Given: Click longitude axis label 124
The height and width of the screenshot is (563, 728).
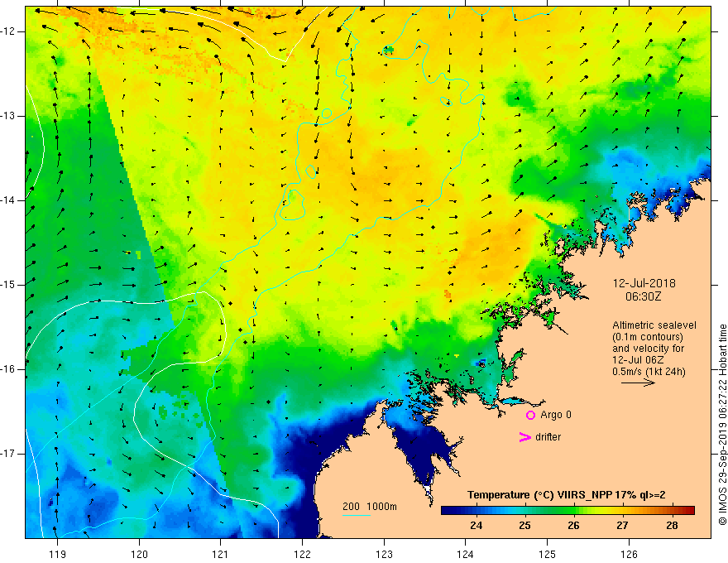Looking at the screenshot, I should [x=465, y=554].
